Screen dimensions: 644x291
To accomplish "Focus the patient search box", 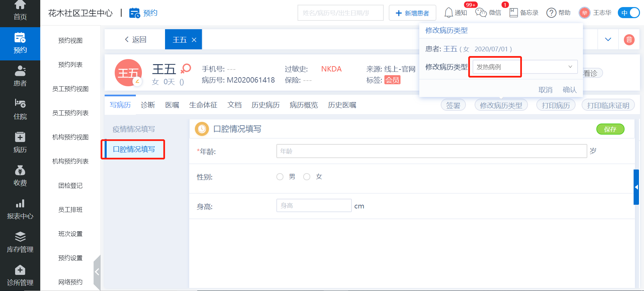I will tap(340, 13).
